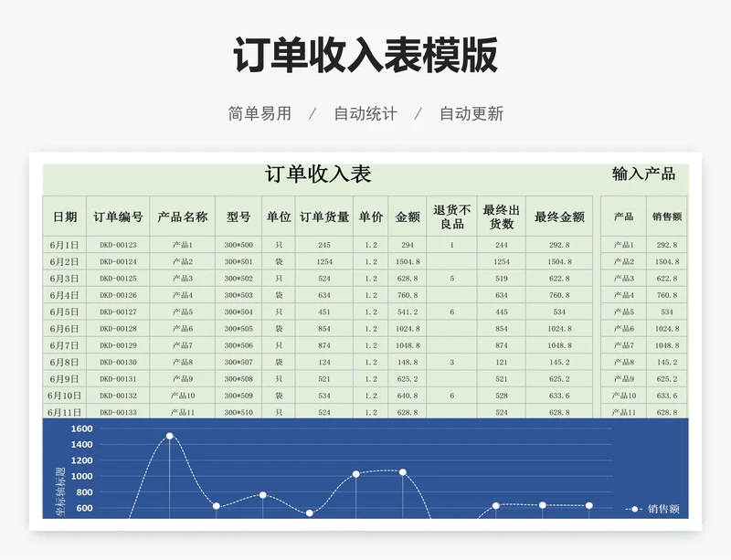Click order number DKD-00130

(x=119, y=363)
